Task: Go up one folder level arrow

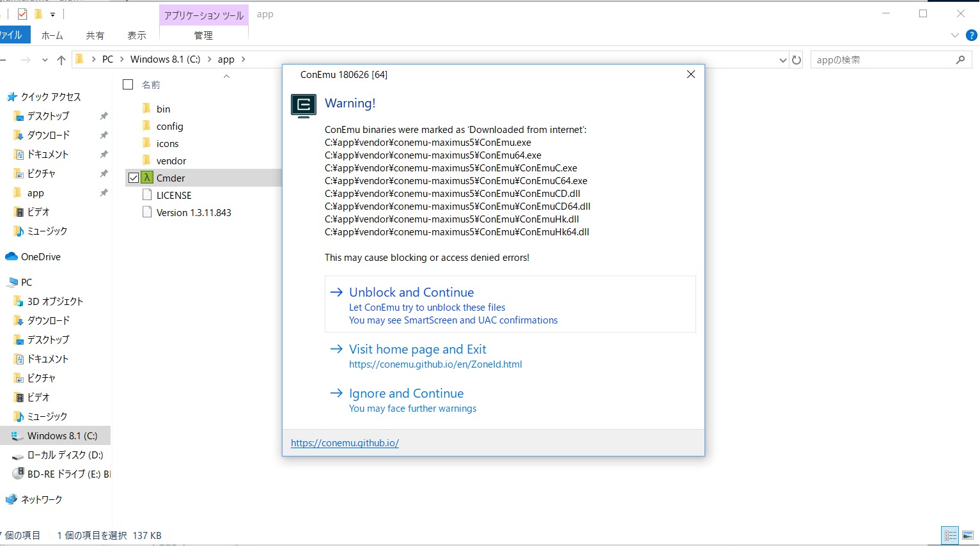Action: click(x=61, y=59)
